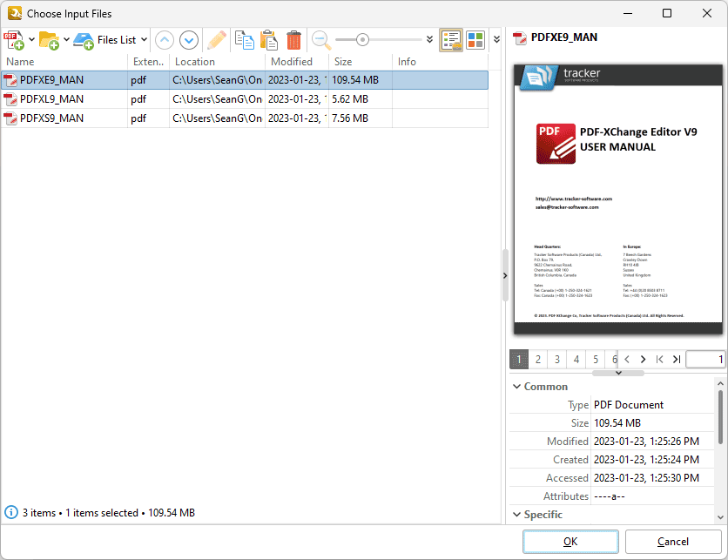Collapse preview with the down chevron handle

click(x=618, y=373)
